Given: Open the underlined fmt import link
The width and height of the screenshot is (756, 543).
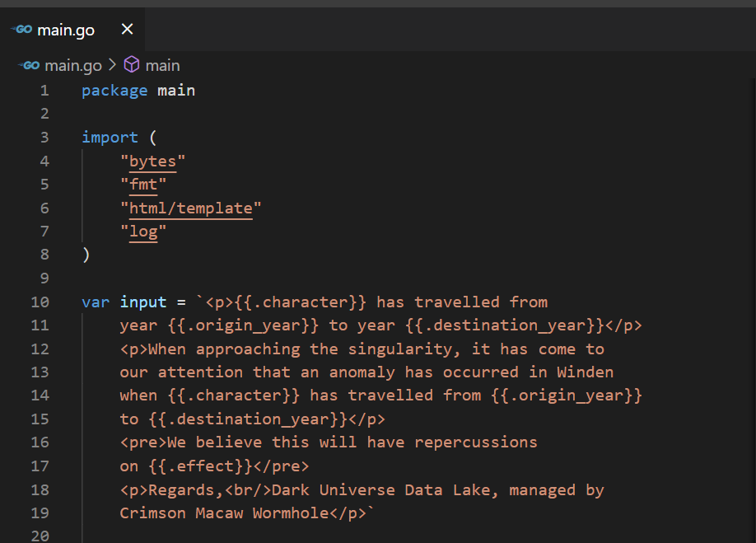Looking at the screenshot, I should tap(144, 185).
